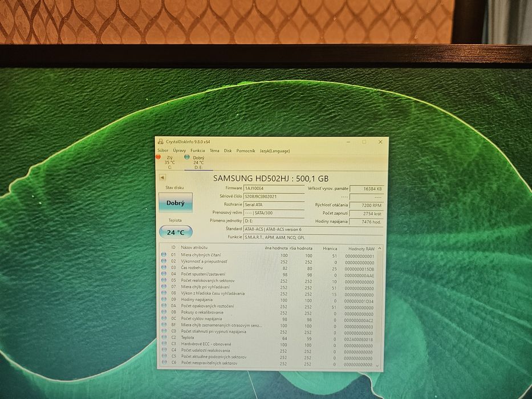This screenshot has width=532, height=399.
Task: Go to previous disk with left arrow button
Action: 162,177
